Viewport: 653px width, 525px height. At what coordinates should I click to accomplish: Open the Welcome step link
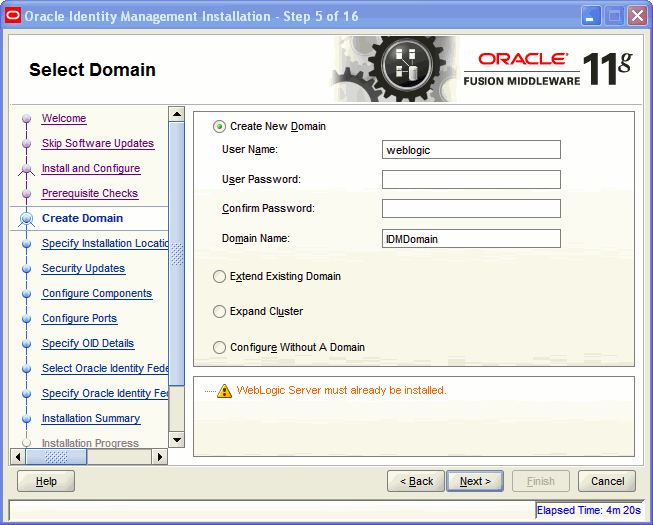pyautogui.click(x=64, y=118)
